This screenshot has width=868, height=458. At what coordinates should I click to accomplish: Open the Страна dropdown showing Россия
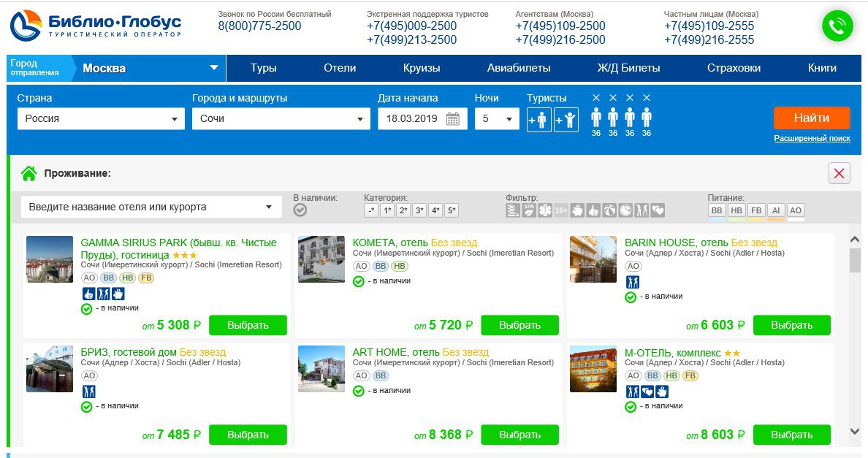[101, 119]
